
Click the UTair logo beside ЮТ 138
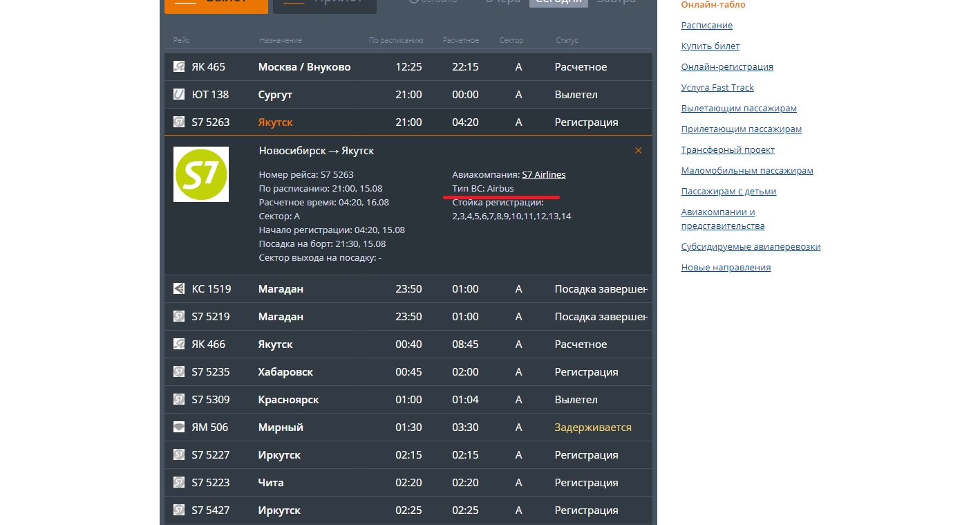pyautogui.click(x=179, y=95)
